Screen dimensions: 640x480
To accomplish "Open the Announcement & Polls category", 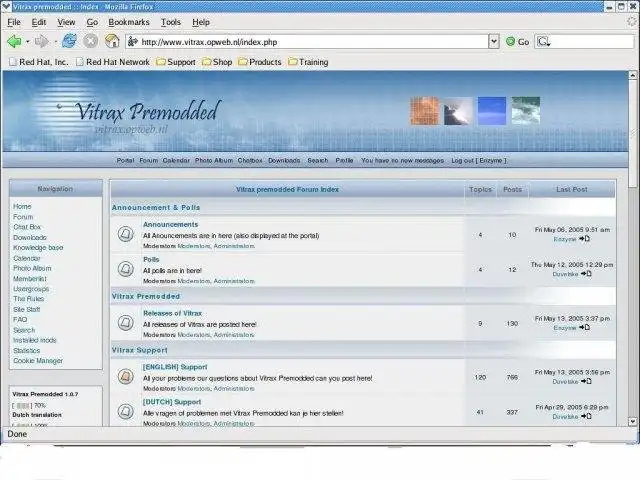I will pos(156,207).
